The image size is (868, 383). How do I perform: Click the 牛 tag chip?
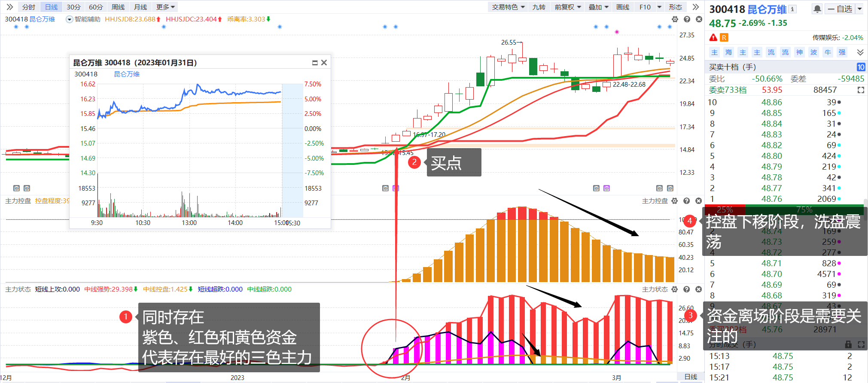pos(828,52)
